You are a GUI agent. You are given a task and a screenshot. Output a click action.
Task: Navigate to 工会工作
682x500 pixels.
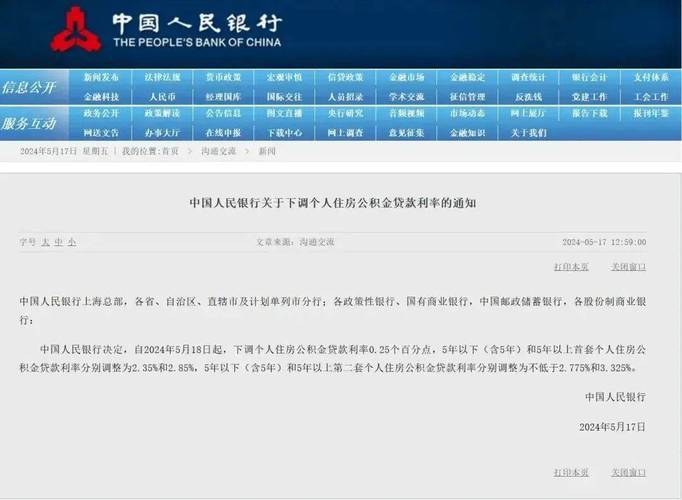coord(651,97)
